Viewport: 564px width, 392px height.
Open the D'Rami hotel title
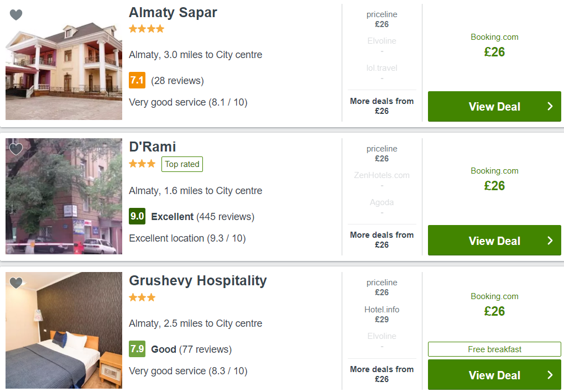(x=153, y=147)
